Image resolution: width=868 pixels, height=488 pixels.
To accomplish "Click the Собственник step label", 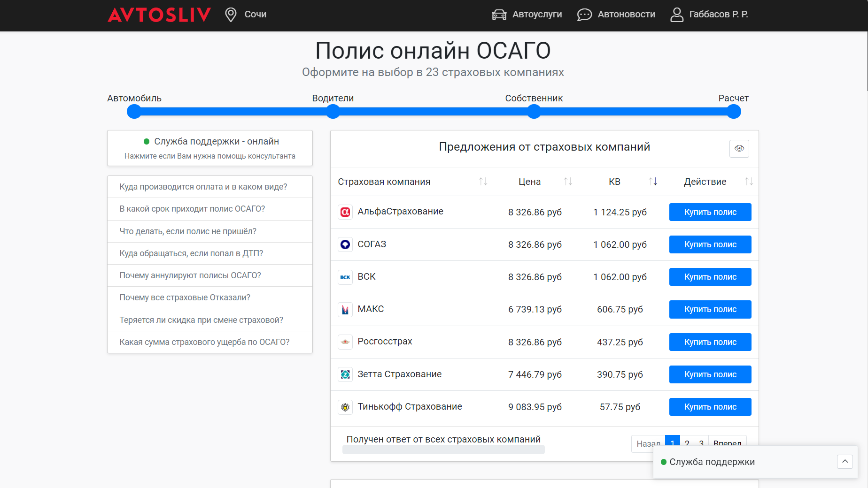I will (534, 98).
